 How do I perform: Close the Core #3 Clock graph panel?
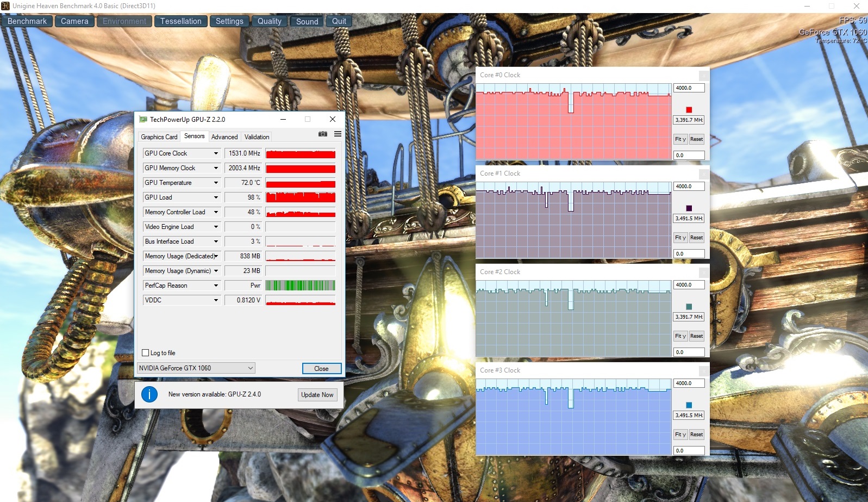point(704,371)
